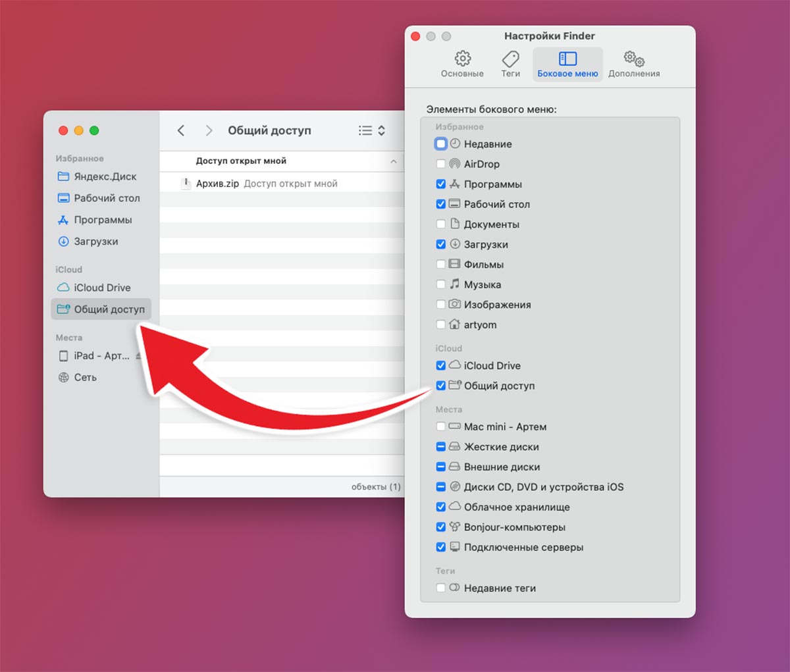Click the Подключенные серверы monitor icon
Image resolution: width=790 pixels, height=672 pixels.
pos(455,547)
